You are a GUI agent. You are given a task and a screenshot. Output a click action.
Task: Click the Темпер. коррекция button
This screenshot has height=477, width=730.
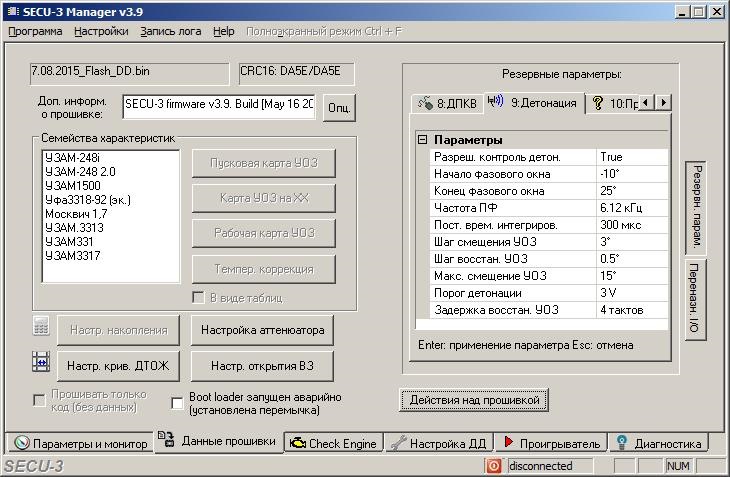pos(264,269)
